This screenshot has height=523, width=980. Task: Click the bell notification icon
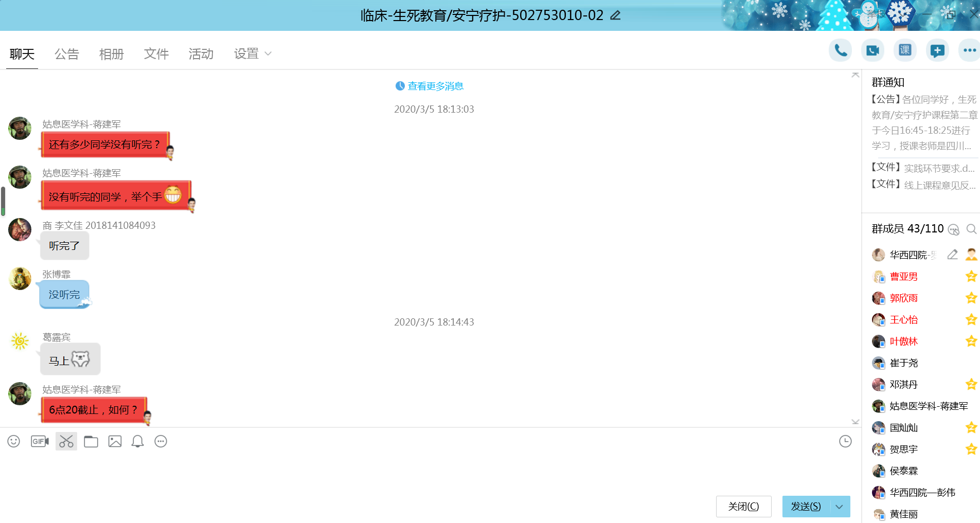point(137,441)
